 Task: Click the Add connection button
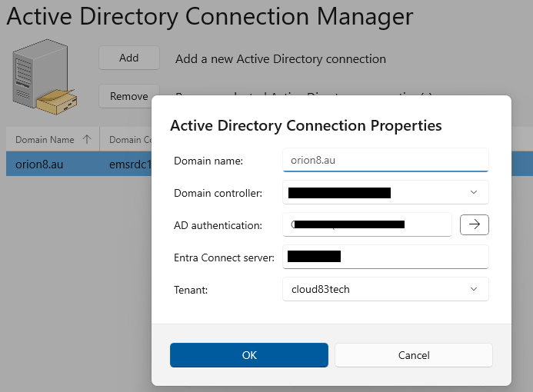[x=128, y=58]
